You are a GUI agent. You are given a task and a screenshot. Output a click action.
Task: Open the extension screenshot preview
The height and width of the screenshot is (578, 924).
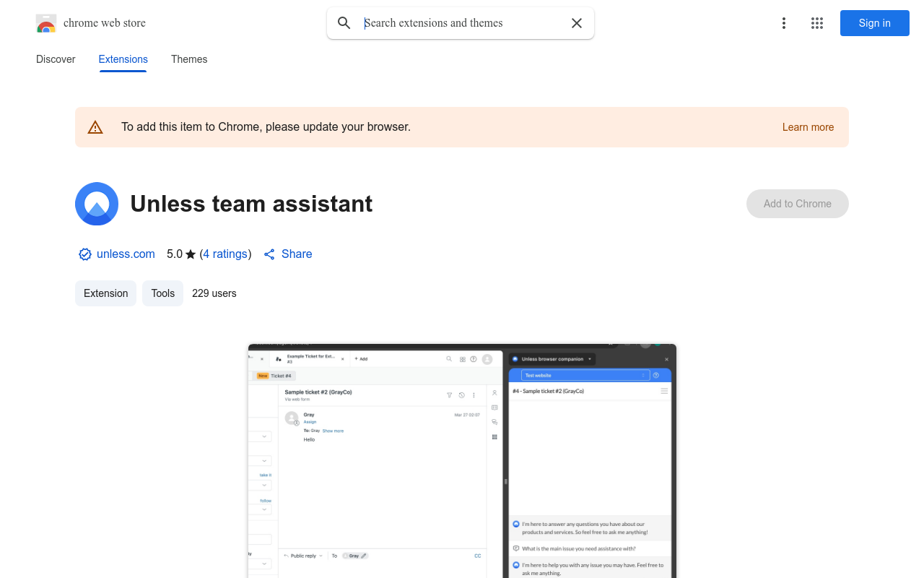coord(462,461)
